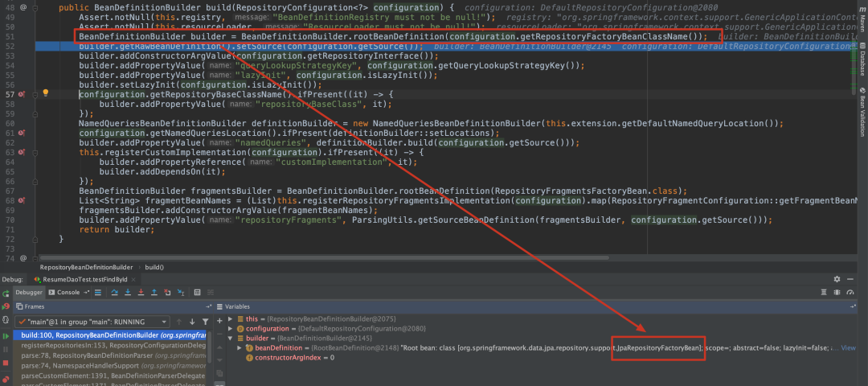Click the Step Into blue arrow
This screenshot has width=868, height=386.
[127, 293]
